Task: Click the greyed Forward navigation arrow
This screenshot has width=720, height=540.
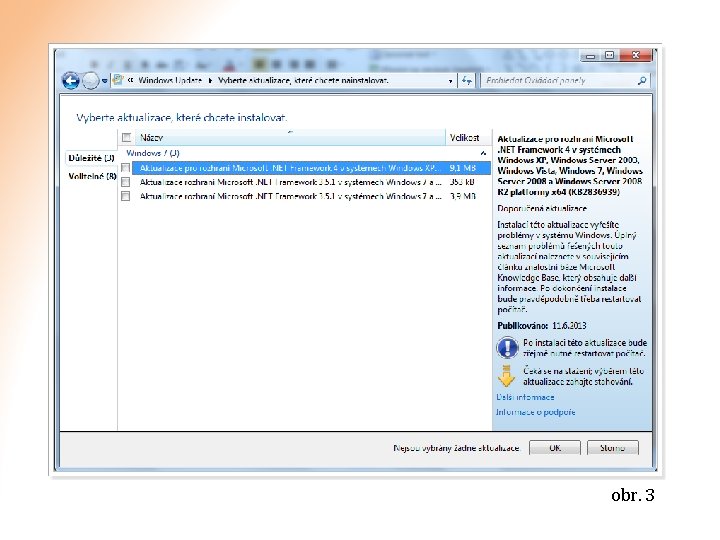Action: [91, 81]
